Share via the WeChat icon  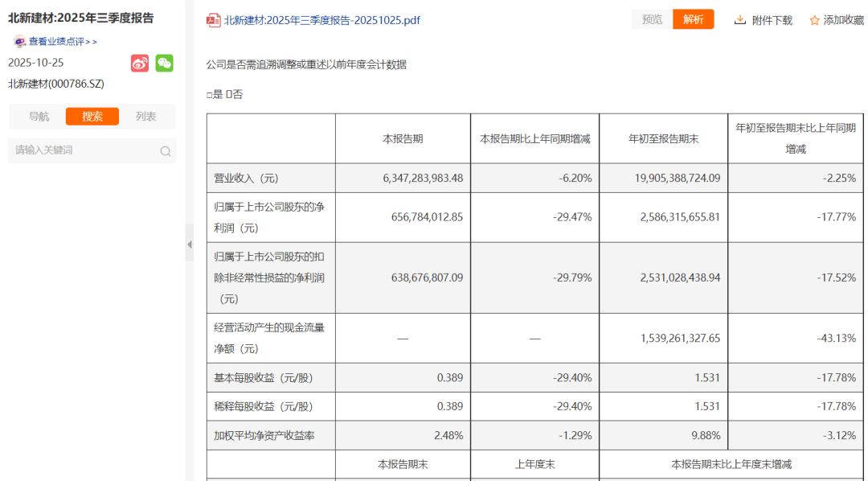(x=165, y=64)
